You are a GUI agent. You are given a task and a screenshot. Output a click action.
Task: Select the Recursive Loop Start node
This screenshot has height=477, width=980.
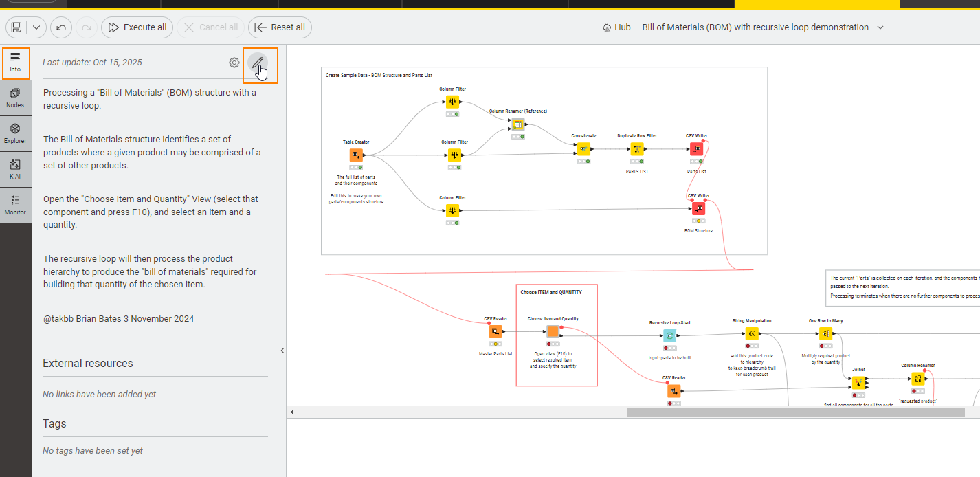[669, 335]
